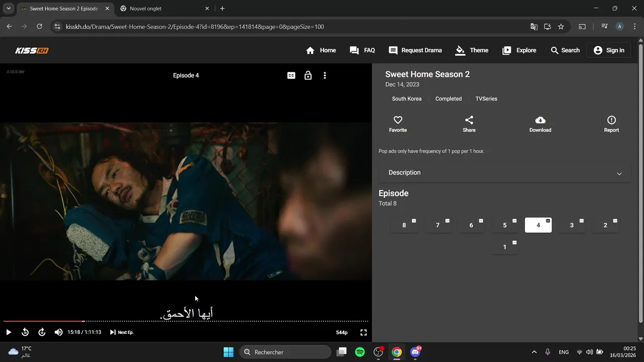The image size is (644, 362).
Task: Switch ENG input language
Action: [x=563, y=352]
